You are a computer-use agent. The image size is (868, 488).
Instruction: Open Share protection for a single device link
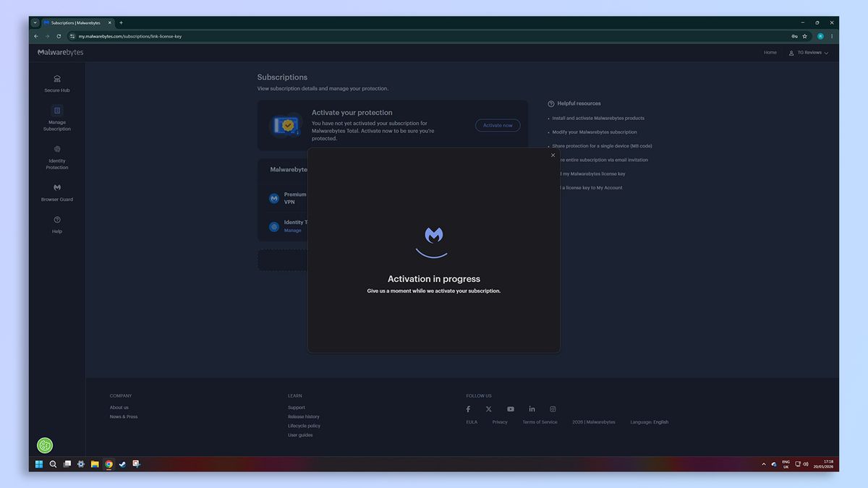(x=602, y=146)
